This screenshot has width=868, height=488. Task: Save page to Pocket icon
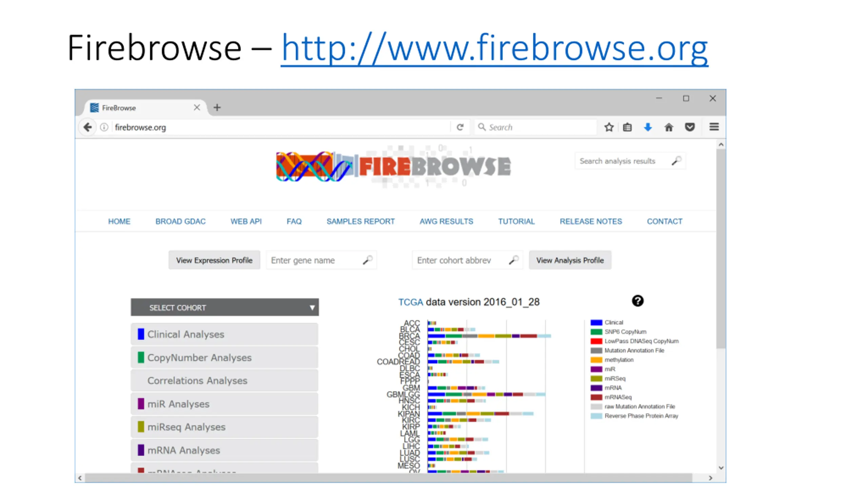pos(690,127)
